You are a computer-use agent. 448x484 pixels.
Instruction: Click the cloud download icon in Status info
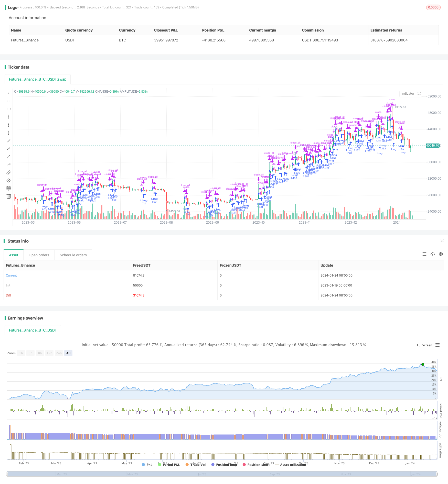pyautogui.click(x=433, y=254)
